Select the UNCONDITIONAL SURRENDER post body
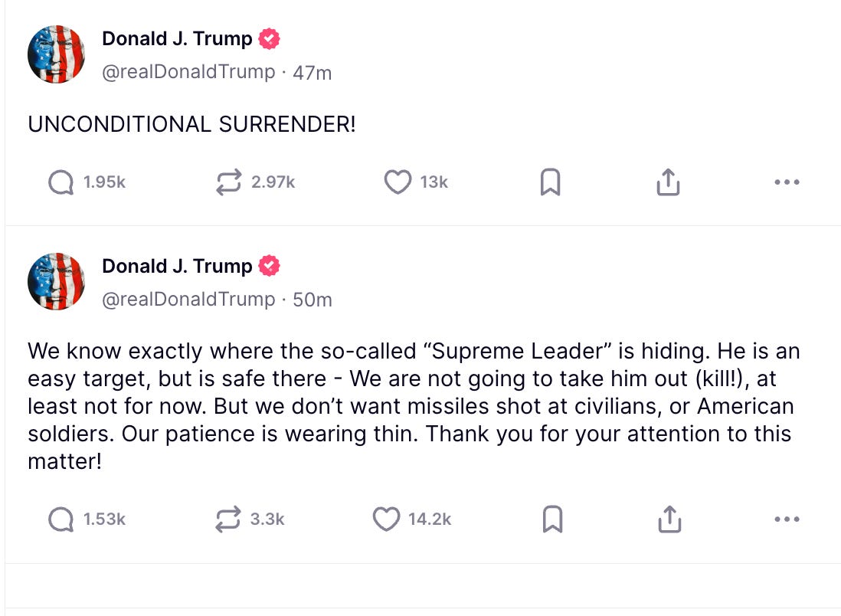The height and width of the screenshot is (616, 841). (x=191, y=123)
